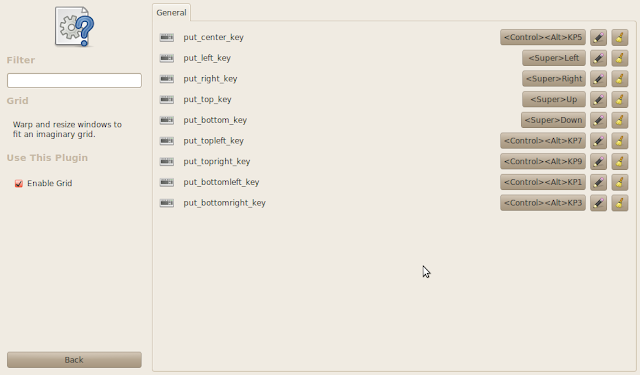Click the 'Warp and resize windows' description

(x=67, y=129)
